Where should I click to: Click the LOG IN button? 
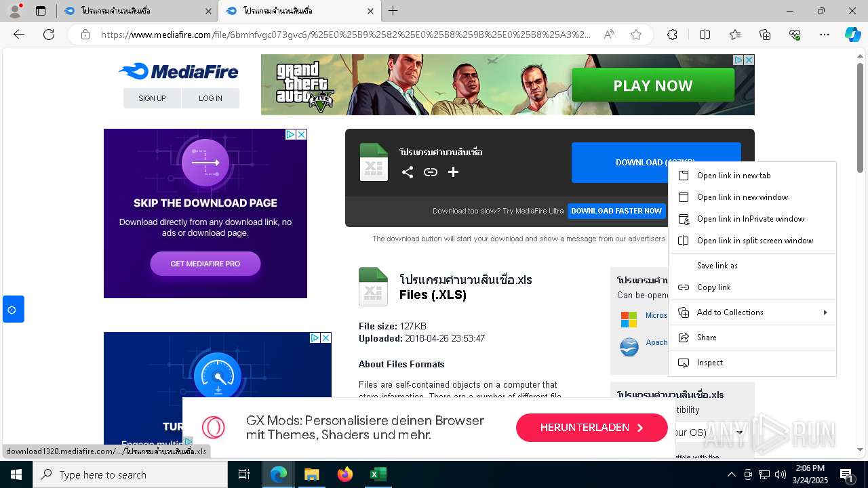[x=210, y=98]
